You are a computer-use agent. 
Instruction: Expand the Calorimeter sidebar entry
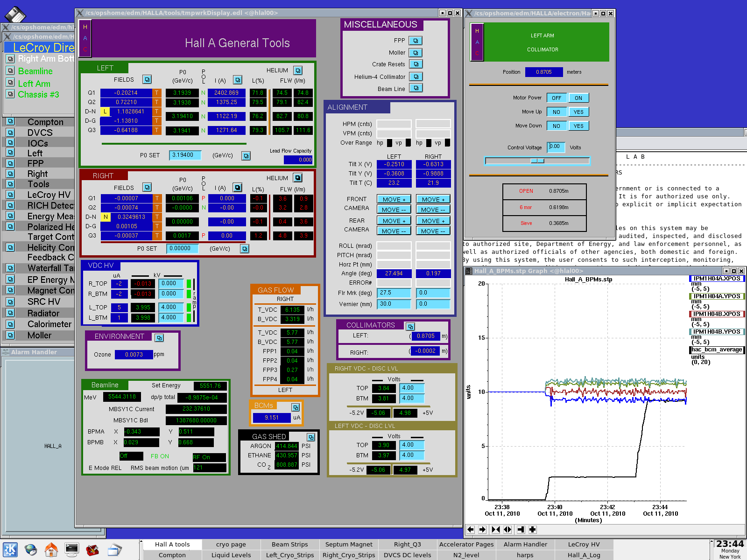point(10,324)
